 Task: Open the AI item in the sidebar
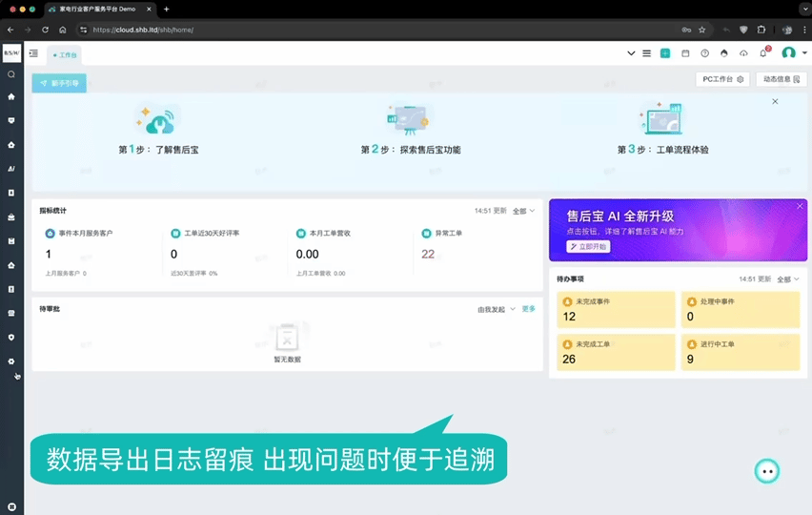pos(11,169)
